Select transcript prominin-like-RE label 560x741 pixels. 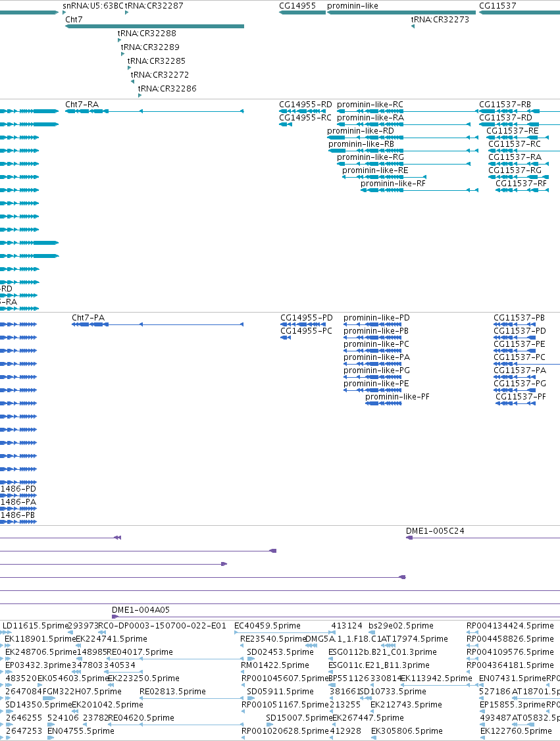coord(375,170)
